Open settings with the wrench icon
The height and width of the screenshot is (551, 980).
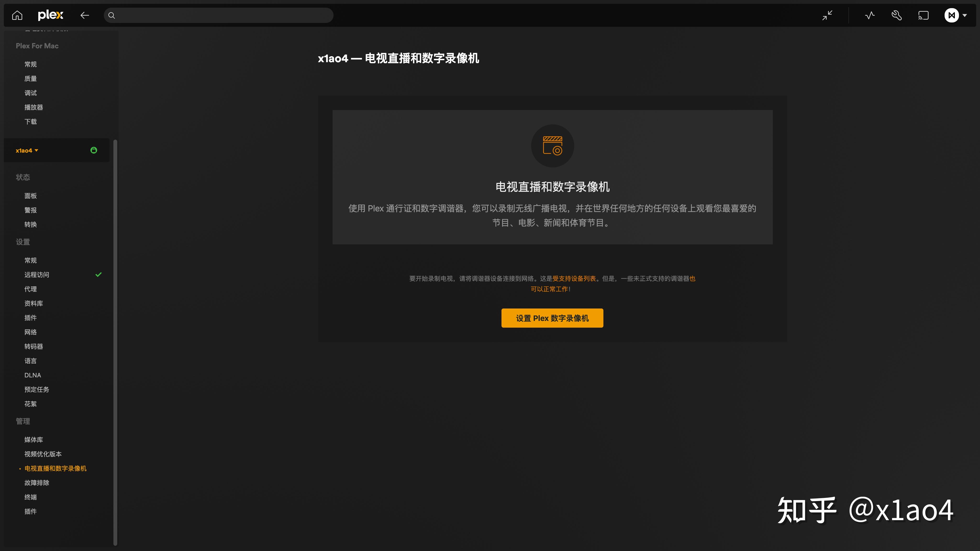[x=896, y=15]
